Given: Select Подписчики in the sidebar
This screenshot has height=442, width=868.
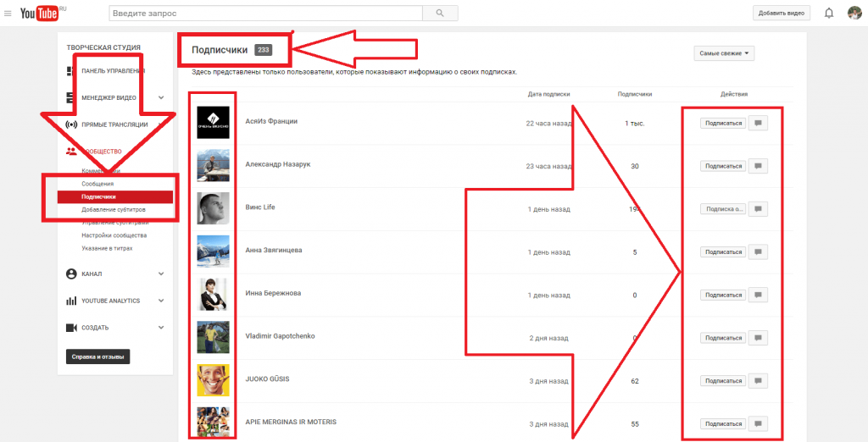Looking at the screenshot, I should pyautogui.click(x=115, y=196).
